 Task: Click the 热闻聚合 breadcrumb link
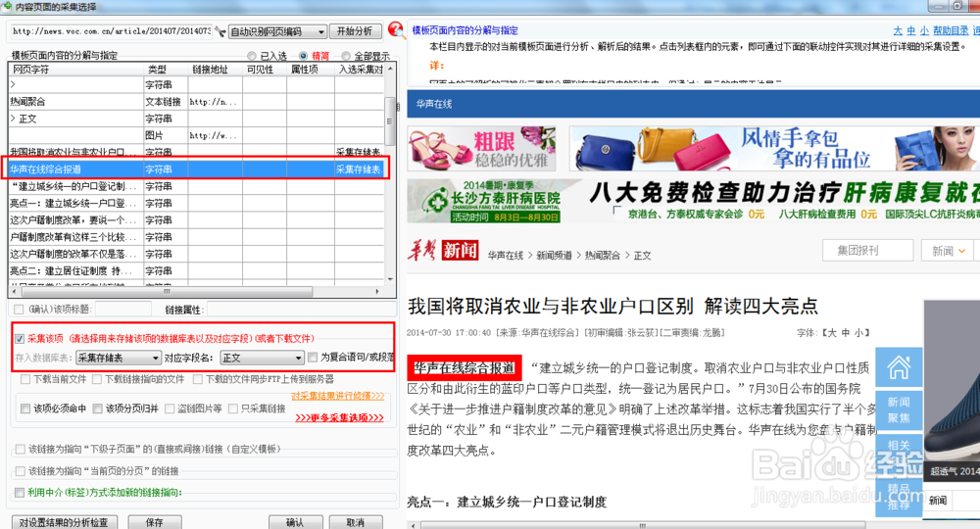(603, 256)
